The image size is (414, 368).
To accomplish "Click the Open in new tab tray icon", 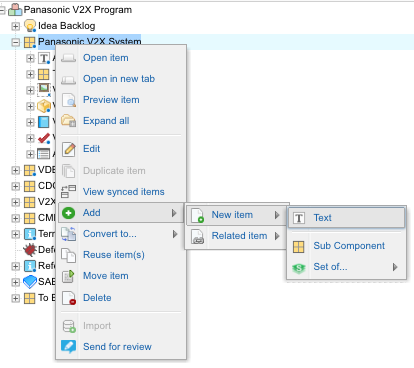I will (69, 80).
